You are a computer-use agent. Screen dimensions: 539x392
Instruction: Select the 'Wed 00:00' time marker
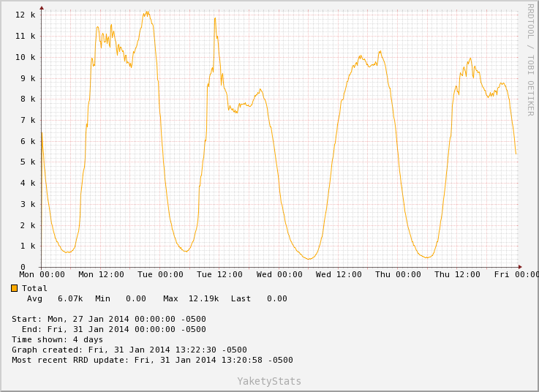click(x=279, y=275)
